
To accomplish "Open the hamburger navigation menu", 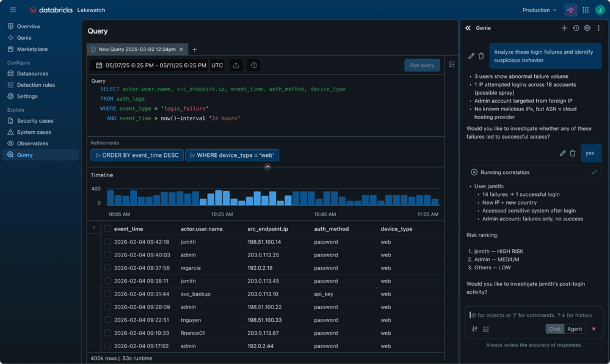I will point(13,10).
